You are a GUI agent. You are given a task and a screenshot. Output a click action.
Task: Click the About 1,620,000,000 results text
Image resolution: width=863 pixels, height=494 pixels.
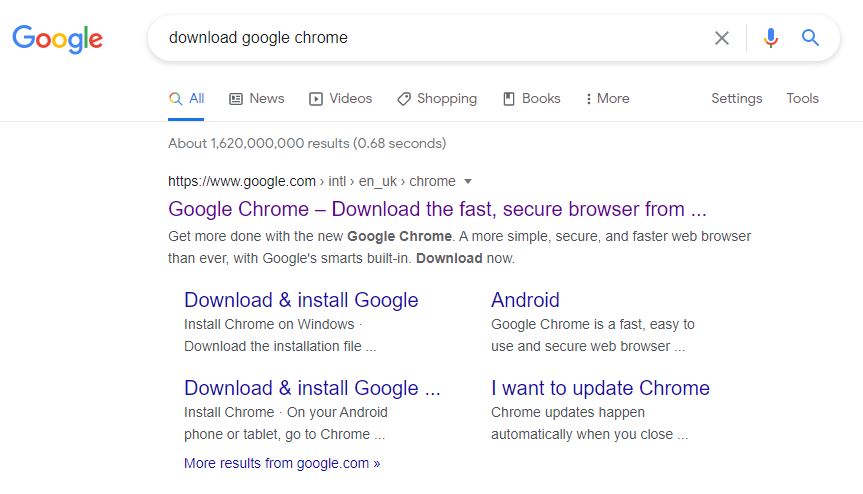(x=307, y=144)
